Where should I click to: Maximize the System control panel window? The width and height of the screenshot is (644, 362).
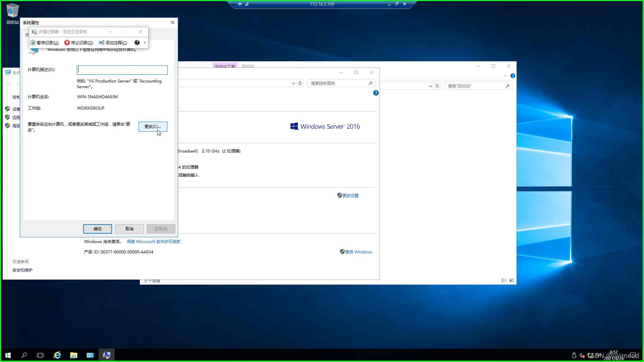[x=356, y=72]
